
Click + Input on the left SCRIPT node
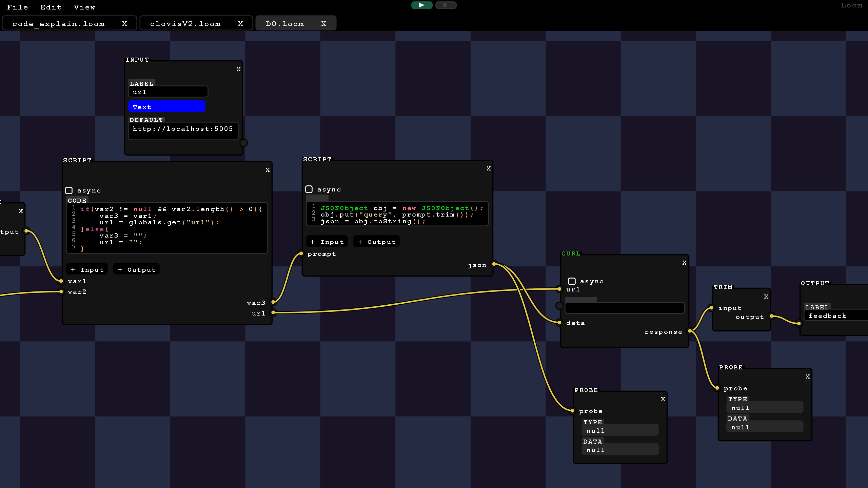tap(87, 269)
